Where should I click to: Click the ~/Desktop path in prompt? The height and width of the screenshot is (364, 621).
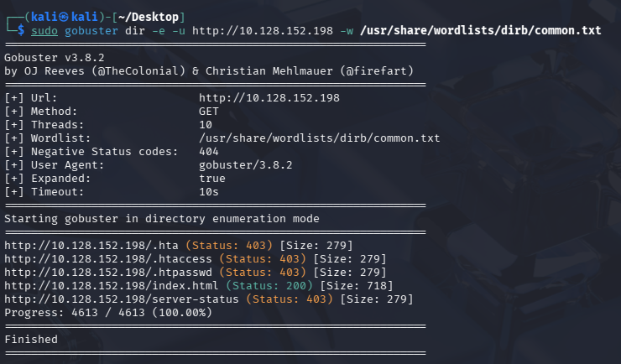(149, 17)
